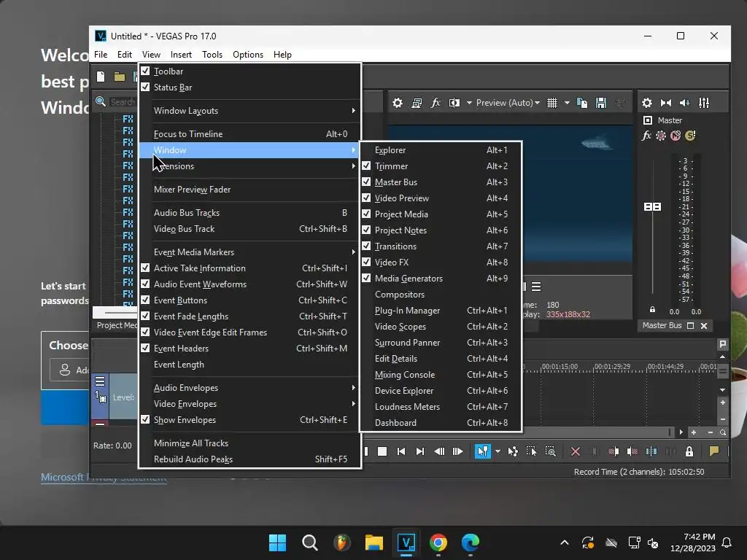Open Video Scopes window entry
The width and height of the screenshot is (747, 560).
(x=441, y=327)
